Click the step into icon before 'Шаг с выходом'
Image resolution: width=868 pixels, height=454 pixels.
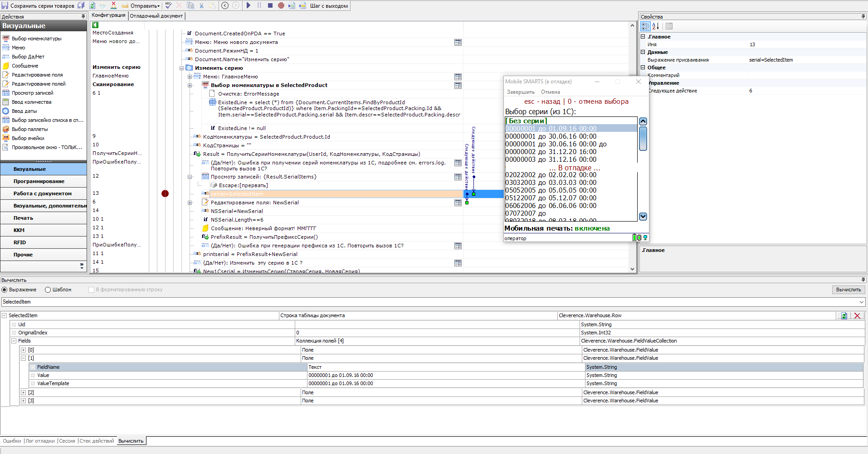click(x=292, y=5)
